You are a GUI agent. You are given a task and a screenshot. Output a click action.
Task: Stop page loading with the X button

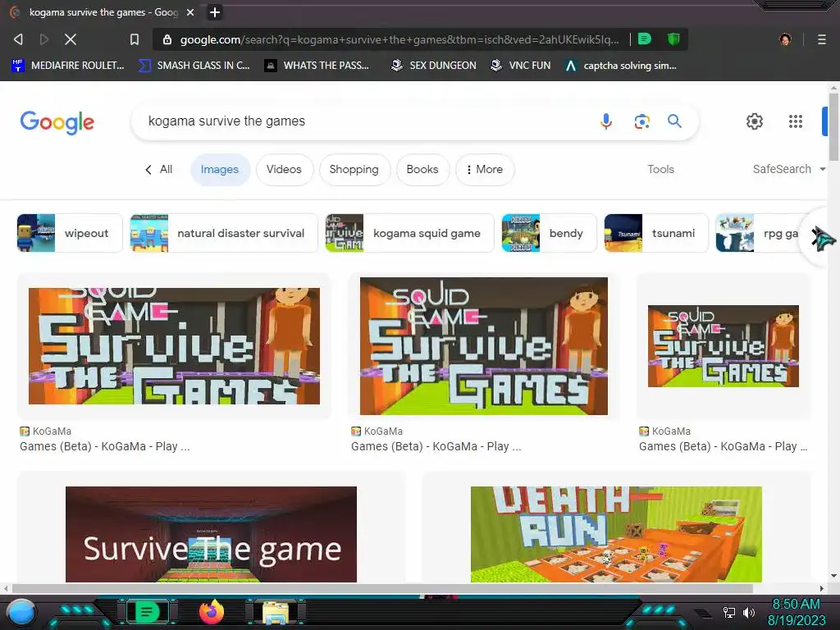pyautogui.click(x=71, y=39)
